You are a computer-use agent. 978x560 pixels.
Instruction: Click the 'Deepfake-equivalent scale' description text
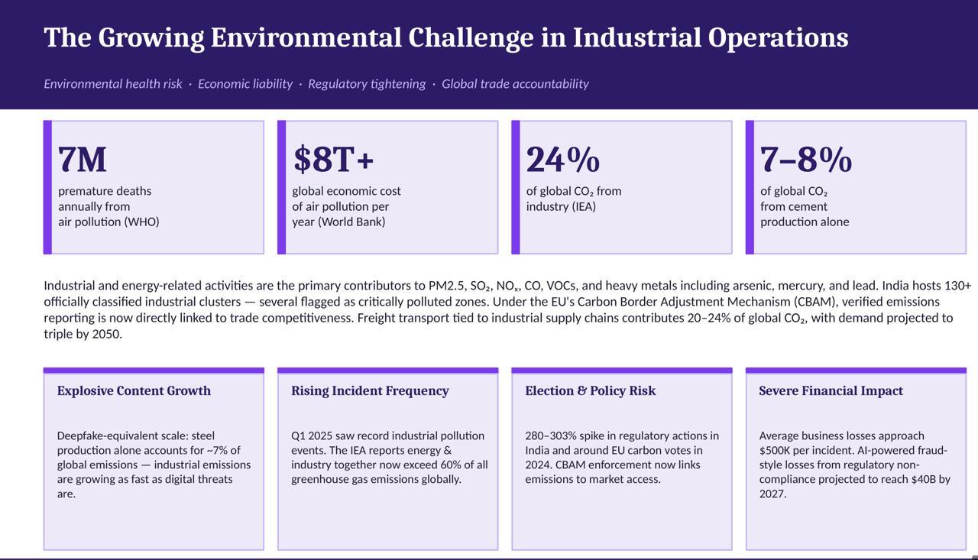(x=153, y=465)
